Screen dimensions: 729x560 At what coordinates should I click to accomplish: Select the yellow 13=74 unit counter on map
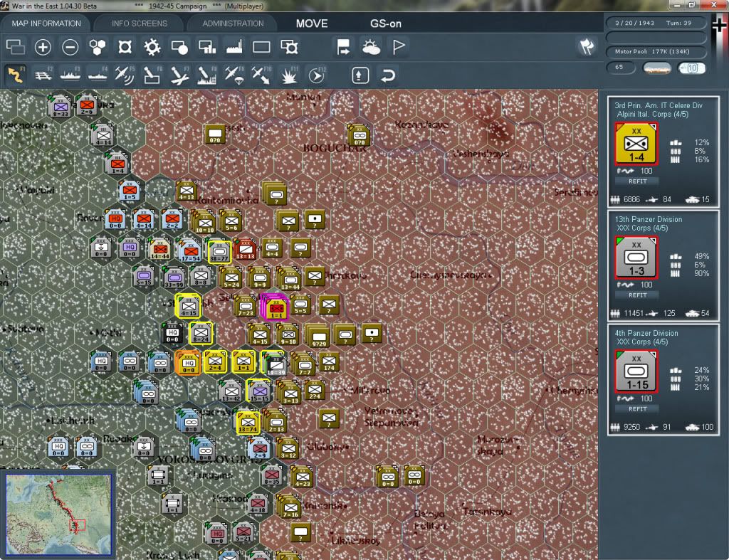(247, 423)
